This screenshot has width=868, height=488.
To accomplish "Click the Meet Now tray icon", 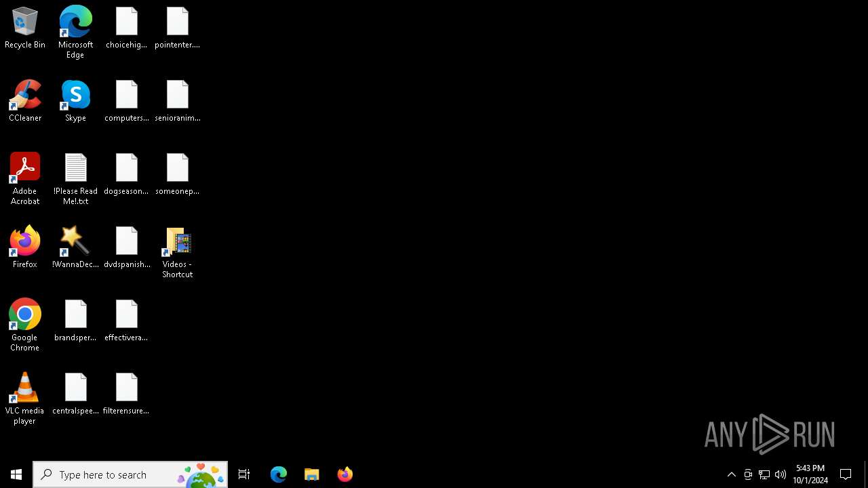I will (x=748, y=474).
